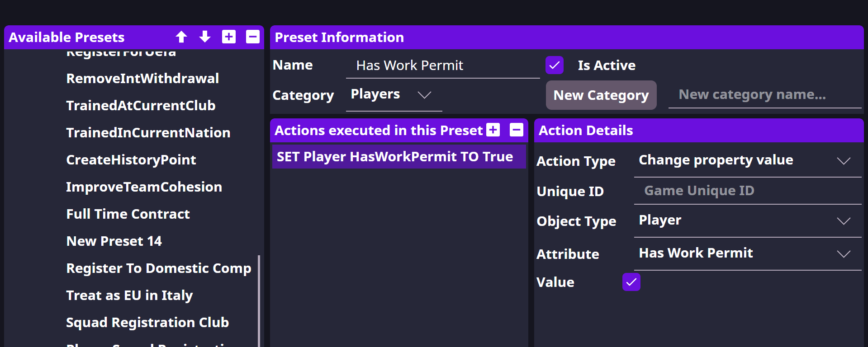
Task: Click the New Category button
Action: (601, 95)
